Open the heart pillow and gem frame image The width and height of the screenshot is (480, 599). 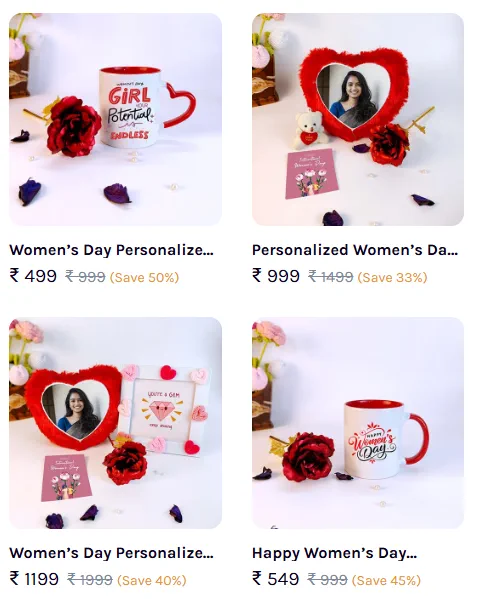coord(115,423)
